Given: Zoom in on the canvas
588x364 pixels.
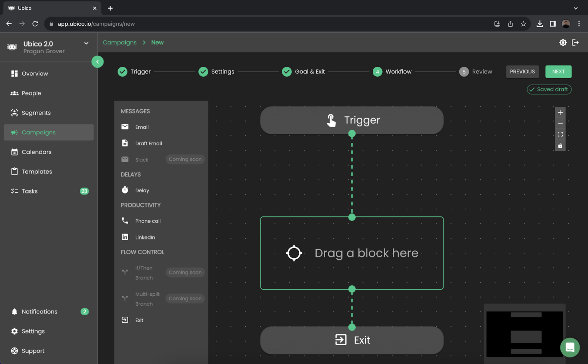Looking at the screenshot, I should [560, 113].
